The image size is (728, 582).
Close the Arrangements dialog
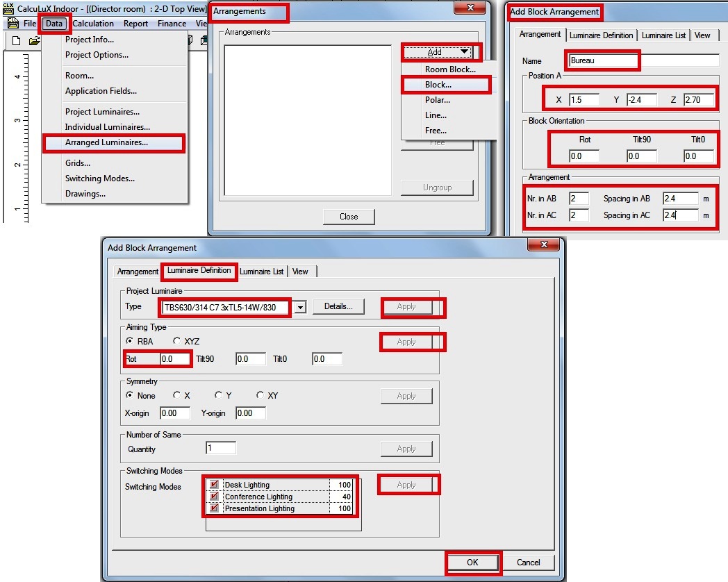348,216
